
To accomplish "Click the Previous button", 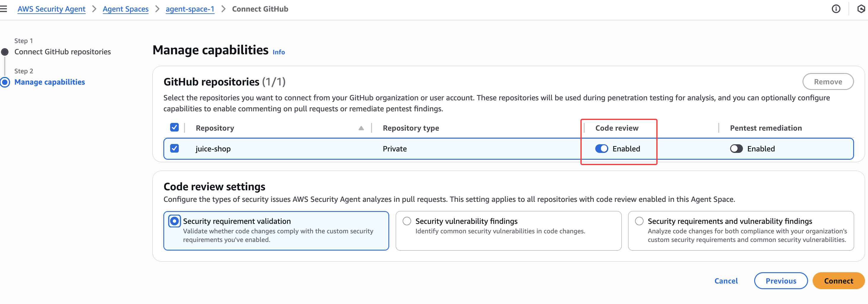I will 780,281.
